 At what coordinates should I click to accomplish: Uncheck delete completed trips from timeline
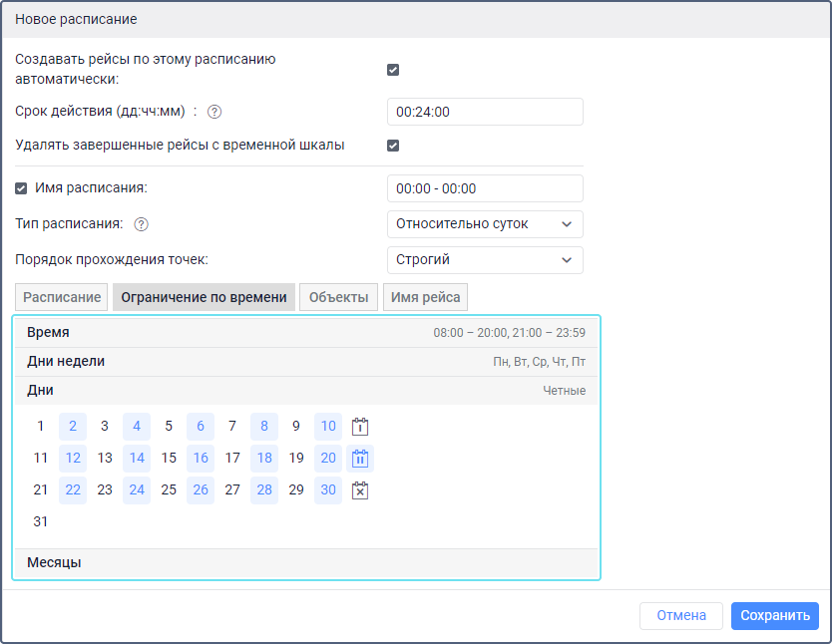(x=393, y=146)
